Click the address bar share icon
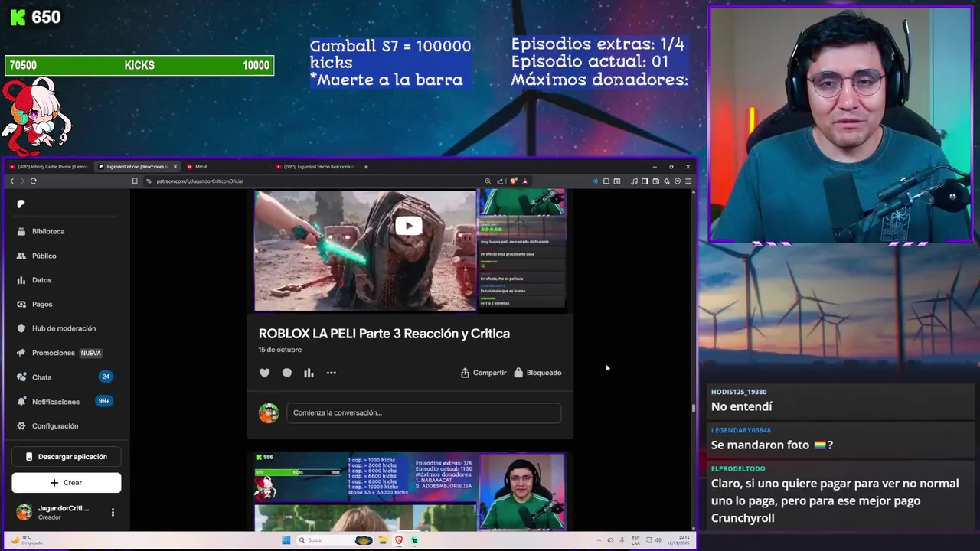Viewport: 980px width, 551px height. [x=500, y=181]
